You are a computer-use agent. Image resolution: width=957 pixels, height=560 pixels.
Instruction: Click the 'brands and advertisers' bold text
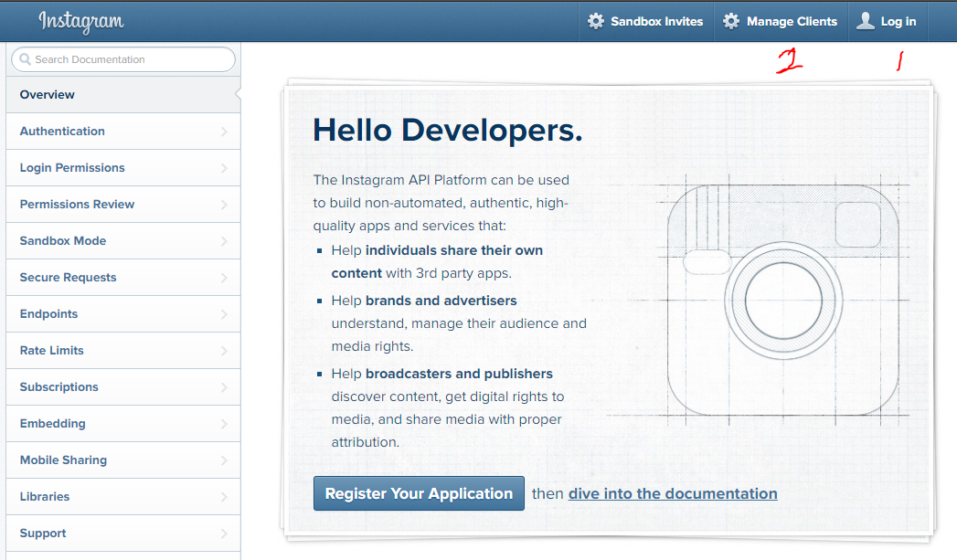[441, 301]
